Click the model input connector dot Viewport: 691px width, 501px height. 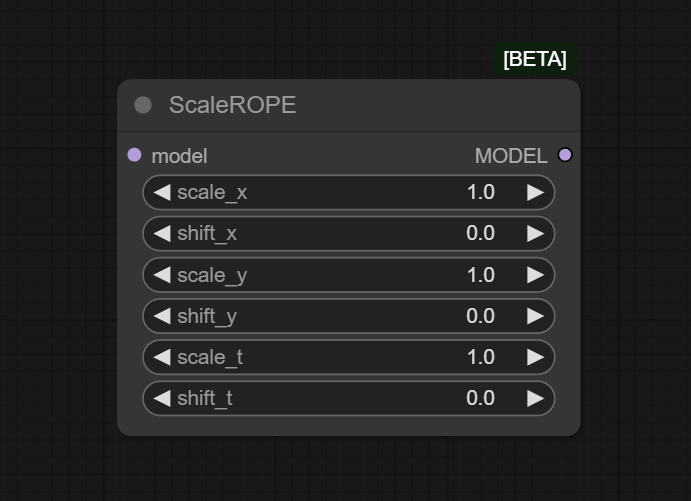pos(135,155)
